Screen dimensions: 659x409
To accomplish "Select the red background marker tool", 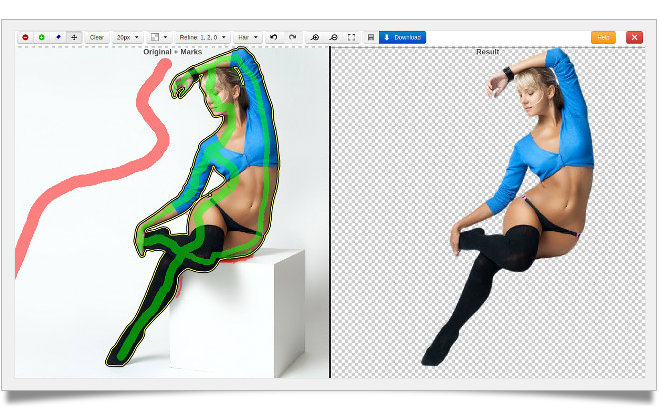I will coord(25,37).
